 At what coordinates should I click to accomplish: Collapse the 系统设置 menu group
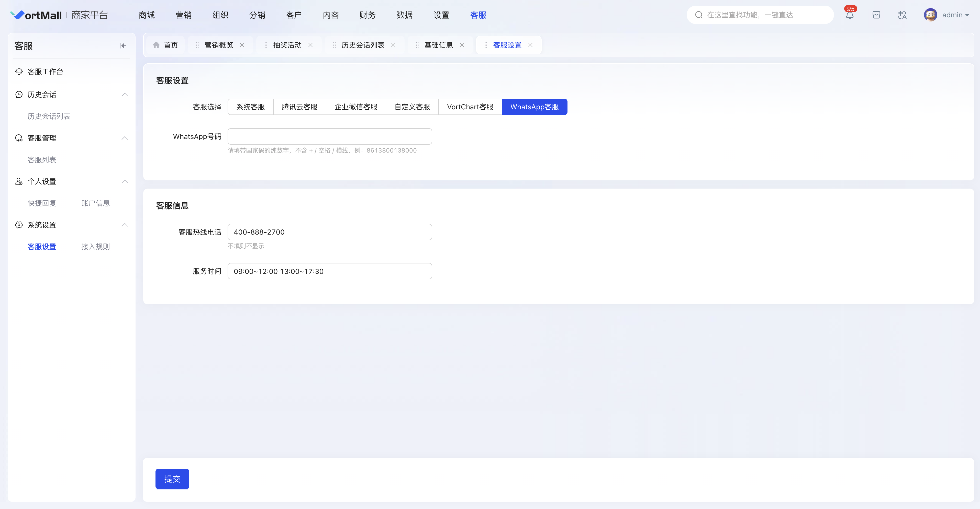pos(124,225)
